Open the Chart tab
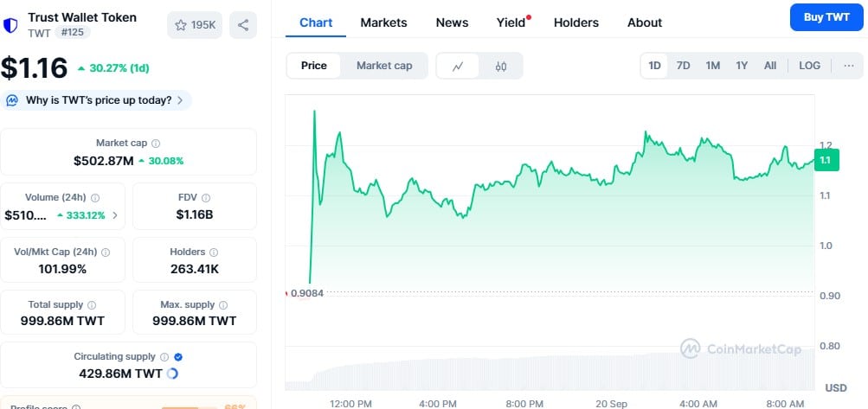868x409 pixels. click(x=316, y=22)
